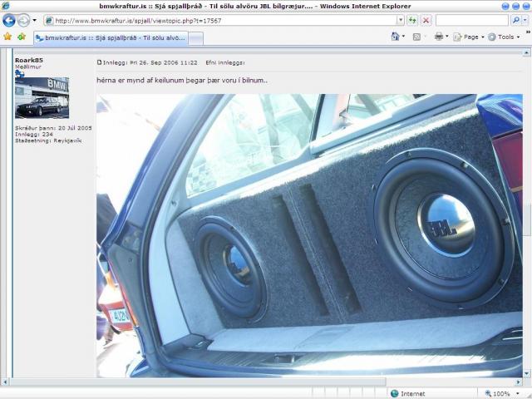Open the Page menu dropdown
The image size is (532, 399).
tap(472, 37)
